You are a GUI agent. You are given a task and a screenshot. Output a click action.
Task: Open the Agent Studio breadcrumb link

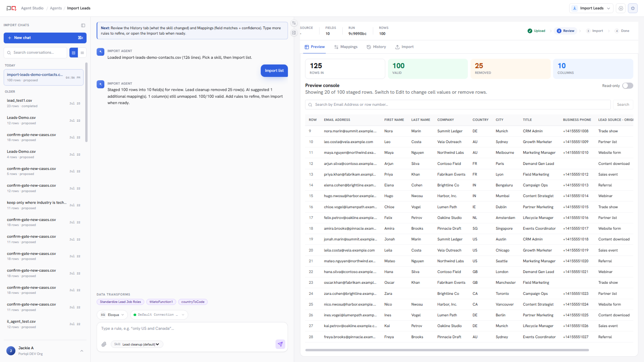pos(32,8)
